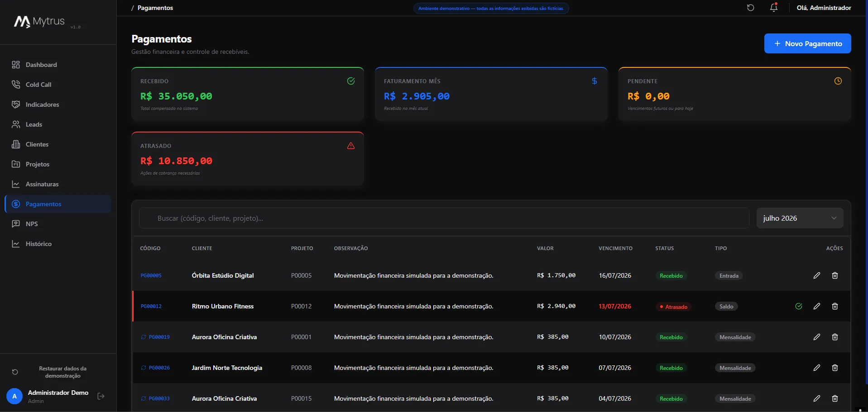
Task: Edit payment PG00026 pencil icon
Action: 817,368
